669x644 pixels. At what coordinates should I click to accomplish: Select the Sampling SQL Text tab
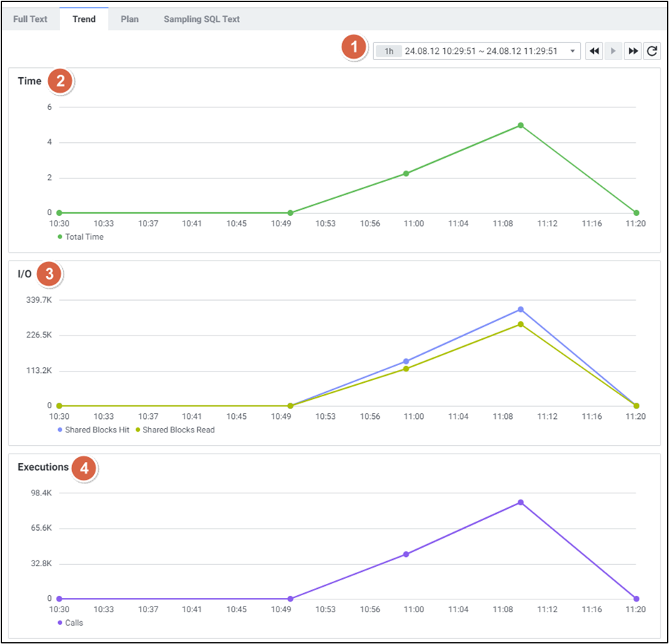coord(202,19)
